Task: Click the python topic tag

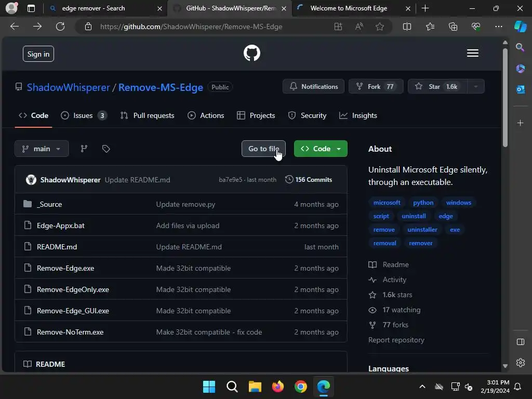Action: click(423, 203)
